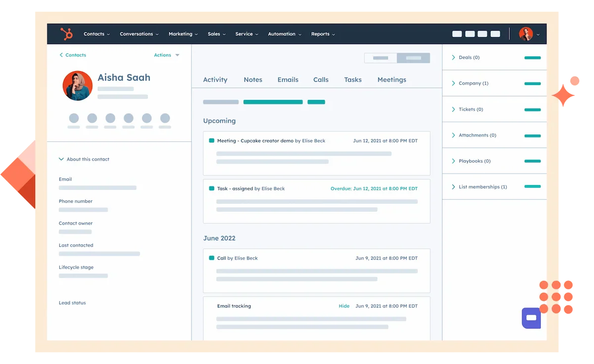Click the Email tracking entry title
This screenshot has height=364, width=594.
tap(234, 306)
